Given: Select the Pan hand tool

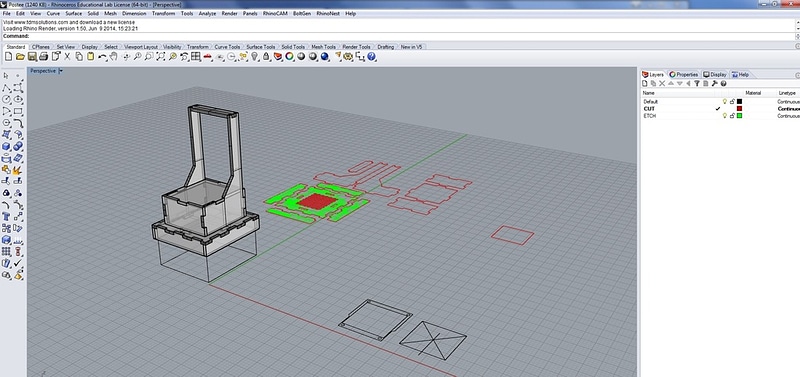Looking at the screenshot, I should (x=113, y=57).
